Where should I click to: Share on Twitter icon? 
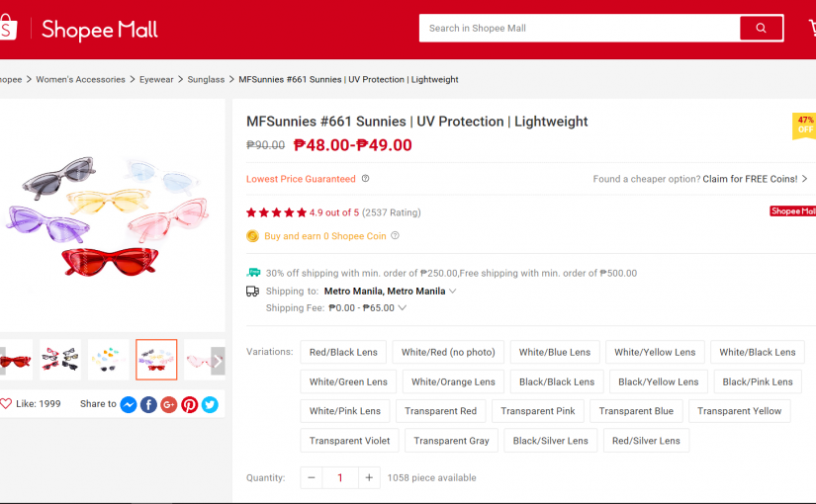click(x=210, y=404)
